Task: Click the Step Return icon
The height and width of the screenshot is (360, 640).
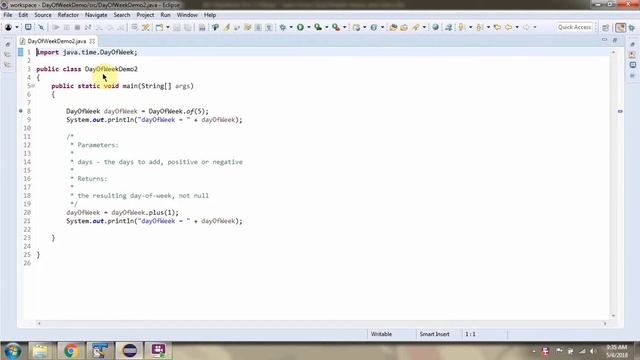Action: coord(121,27)
